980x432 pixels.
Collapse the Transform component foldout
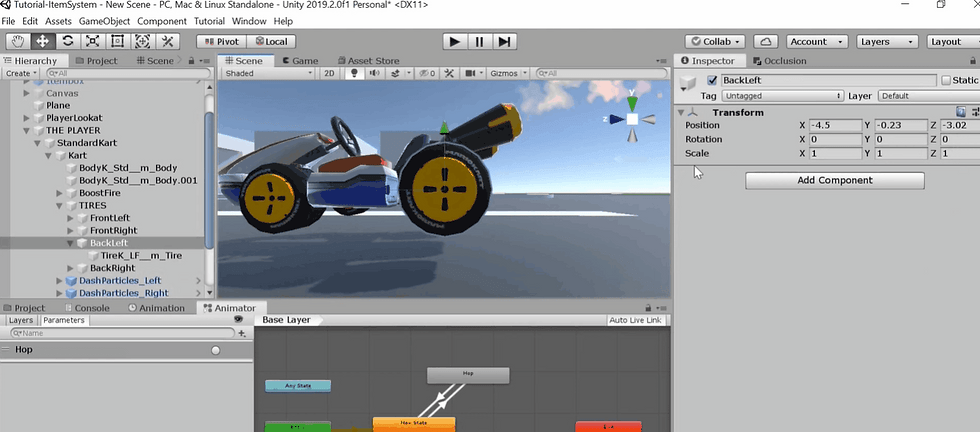[x=681, y=113]
